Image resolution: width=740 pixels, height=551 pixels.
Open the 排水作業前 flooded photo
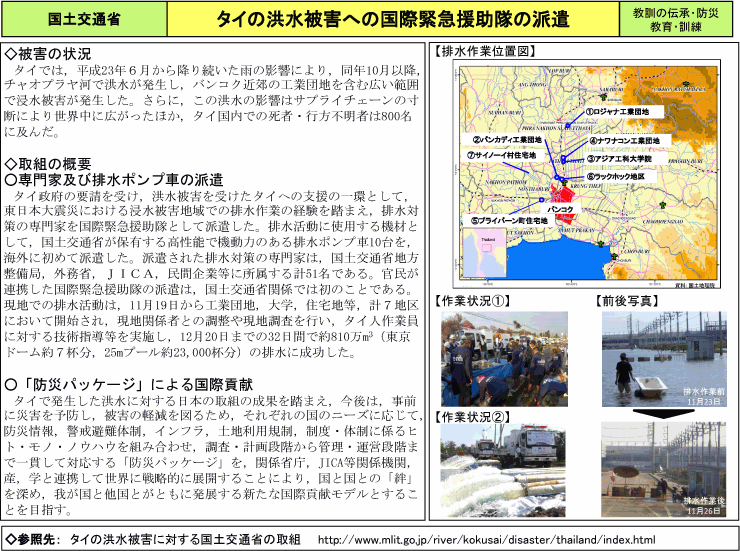point(664,359)
